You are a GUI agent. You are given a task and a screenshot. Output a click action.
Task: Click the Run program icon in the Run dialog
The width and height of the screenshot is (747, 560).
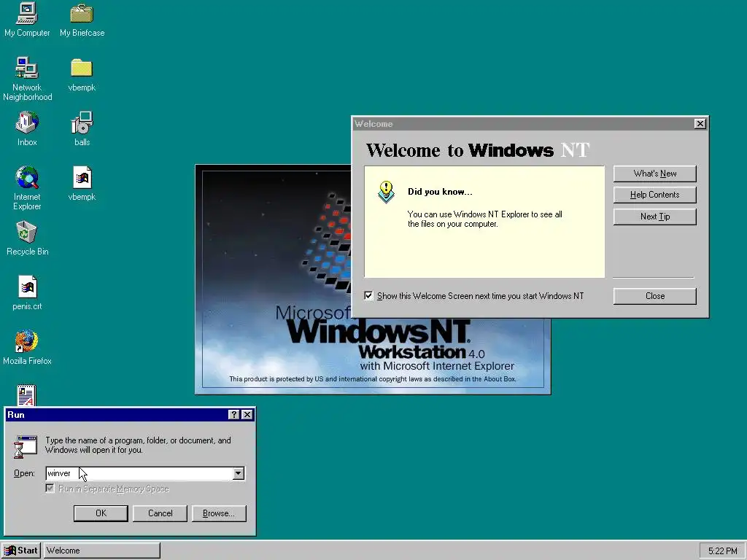26,447
